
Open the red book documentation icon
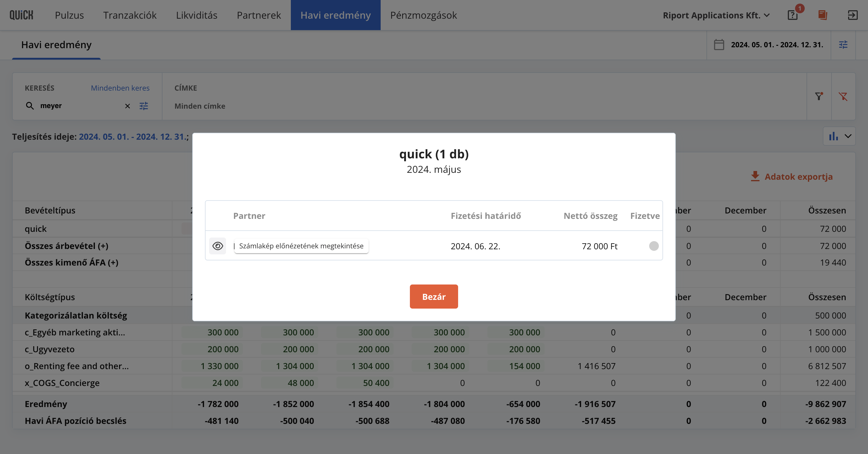pyautogui.click(x=822, y=15)
